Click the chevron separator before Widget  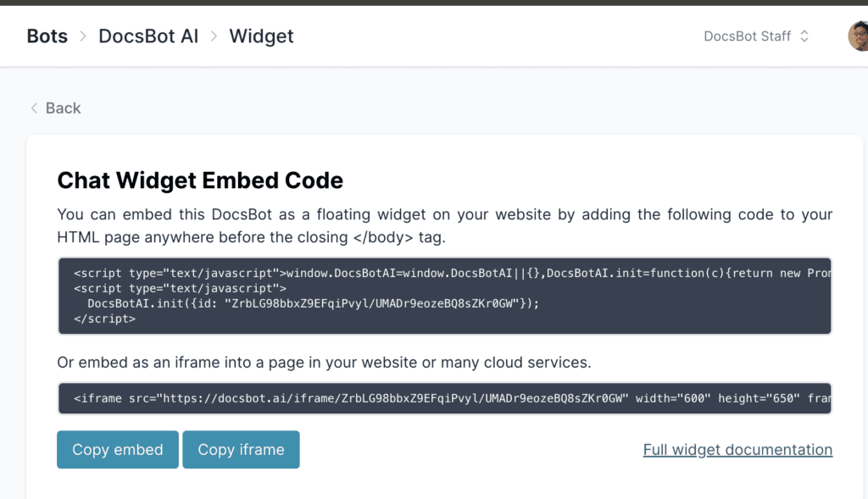coord(214,36)
